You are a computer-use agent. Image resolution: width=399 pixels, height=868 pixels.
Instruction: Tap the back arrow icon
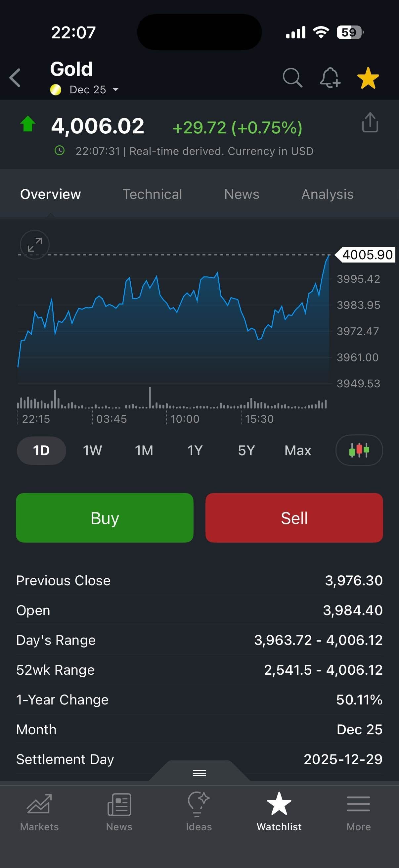[x=15, y=78]
